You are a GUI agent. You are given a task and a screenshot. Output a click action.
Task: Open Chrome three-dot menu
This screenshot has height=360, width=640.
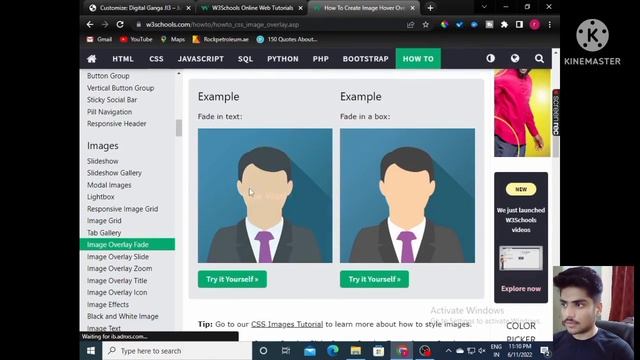tap(550, 24)
